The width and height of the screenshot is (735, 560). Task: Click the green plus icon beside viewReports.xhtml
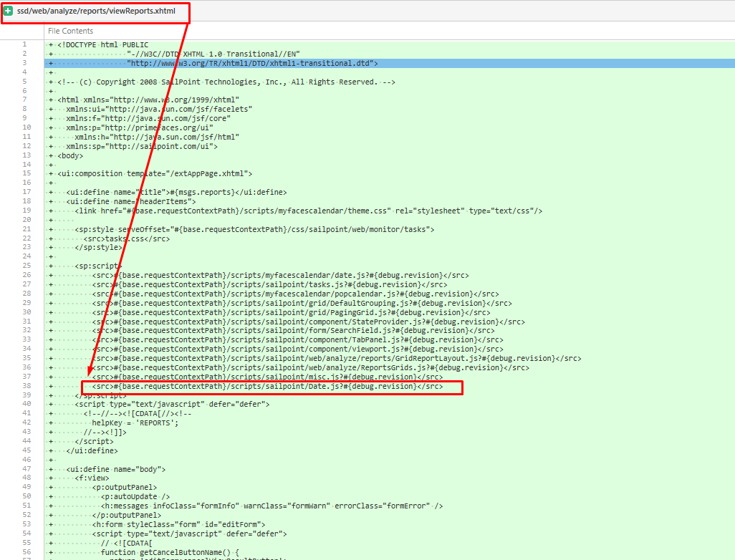[8, 11]
